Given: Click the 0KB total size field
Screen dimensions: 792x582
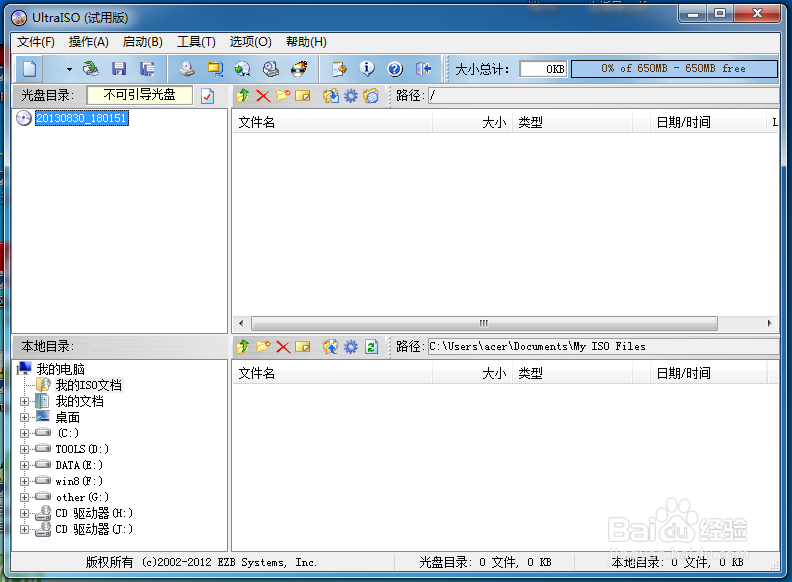Looking at the screenshot, I should pyautogui.click(x=543, y=69).
